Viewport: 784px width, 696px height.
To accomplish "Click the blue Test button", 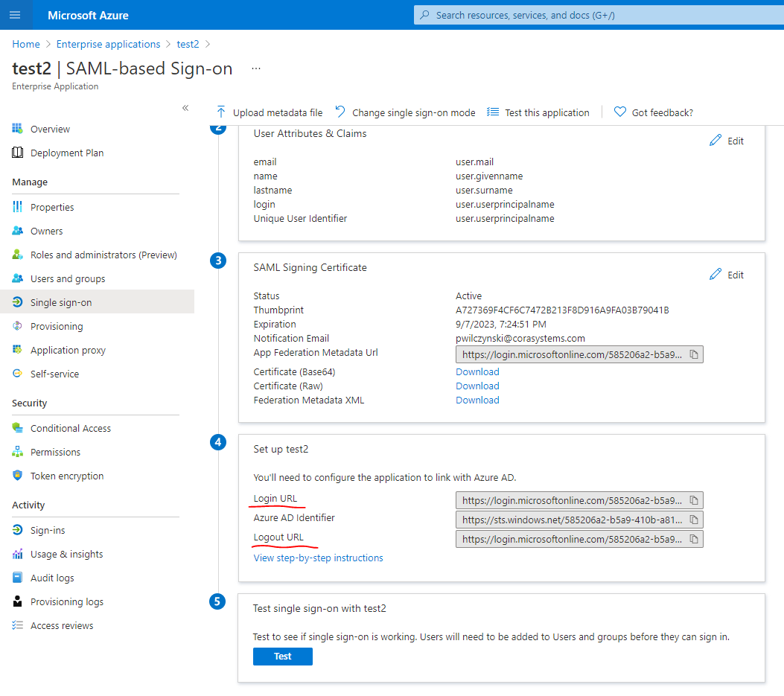I will [x=282, y=657].
